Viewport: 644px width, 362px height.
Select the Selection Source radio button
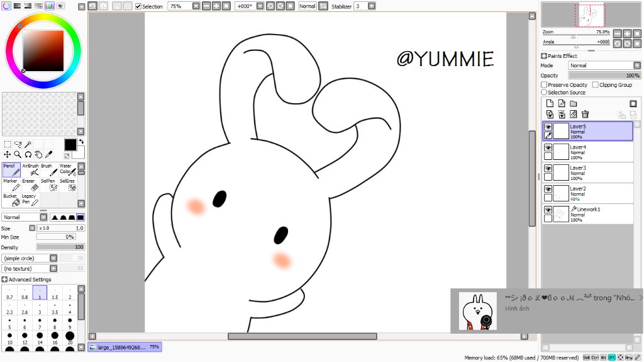(544, 92)
